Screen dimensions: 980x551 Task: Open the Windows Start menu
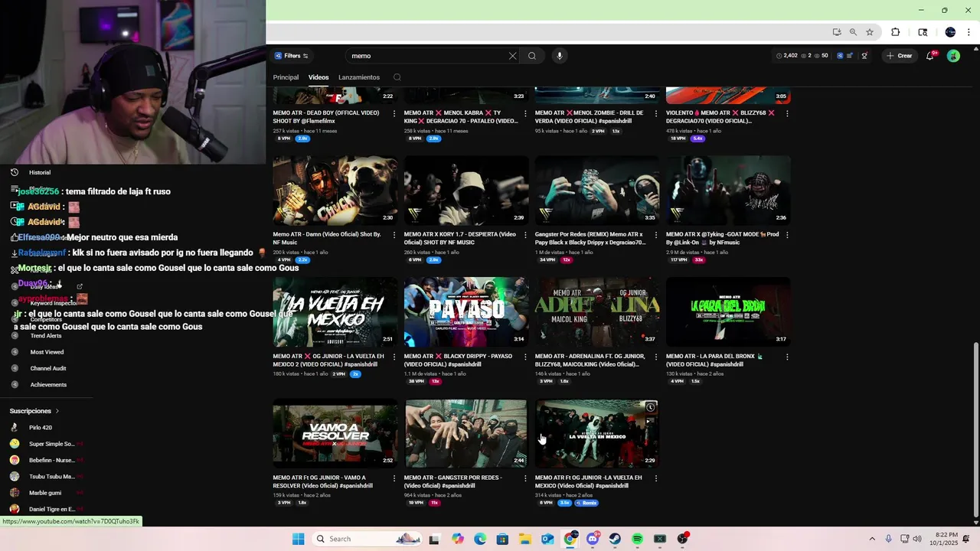298,539
